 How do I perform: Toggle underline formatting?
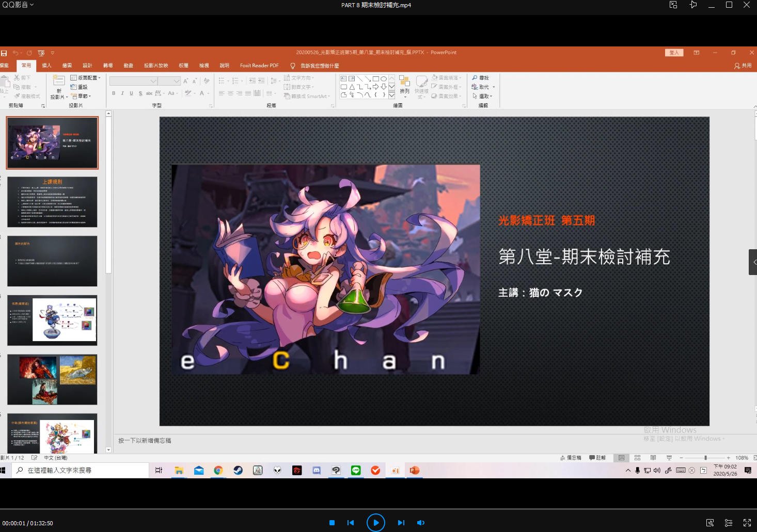[x=131, y=93]
